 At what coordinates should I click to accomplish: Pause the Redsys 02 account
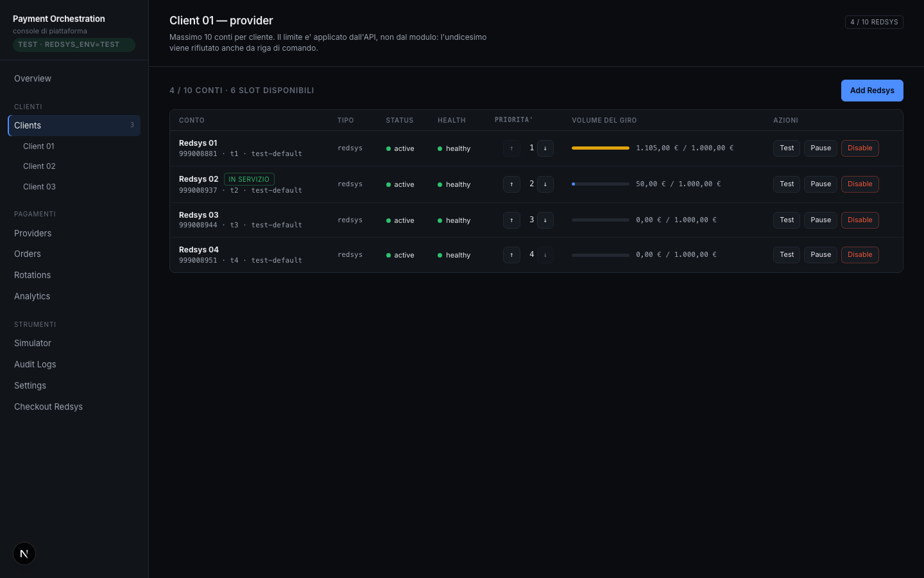click(821, 184)
